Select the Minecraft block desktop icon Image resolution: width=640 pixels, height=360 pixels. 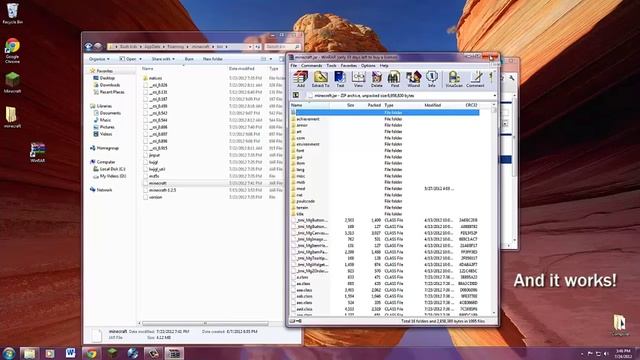coord(12,82)
